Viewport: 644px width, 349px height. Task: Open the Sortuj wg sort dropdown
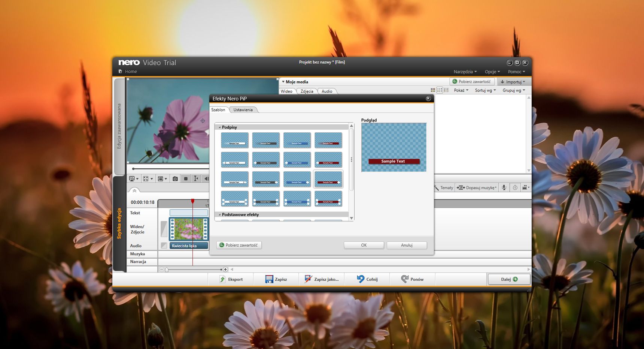click(485, 90)
